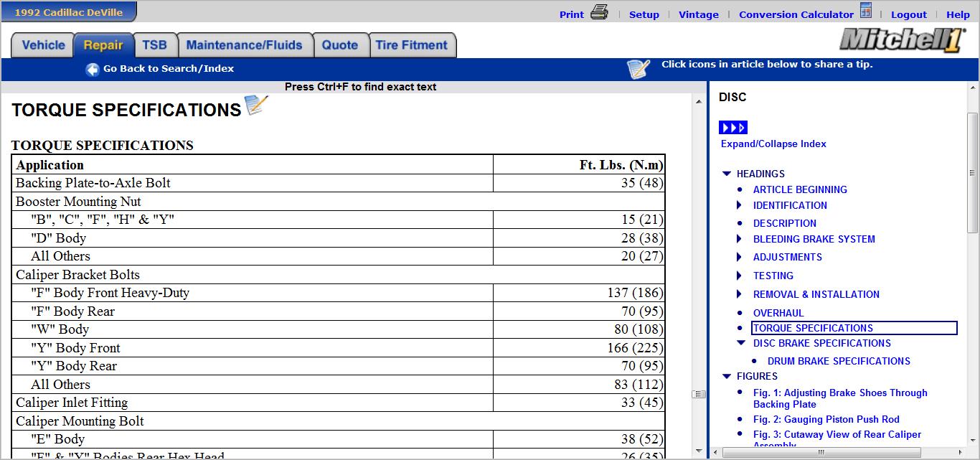Open Fig. 1 Adjusting Brake Shoes link
The height and width of the screenshot is (460, 980).
click(x=840, y=398)
